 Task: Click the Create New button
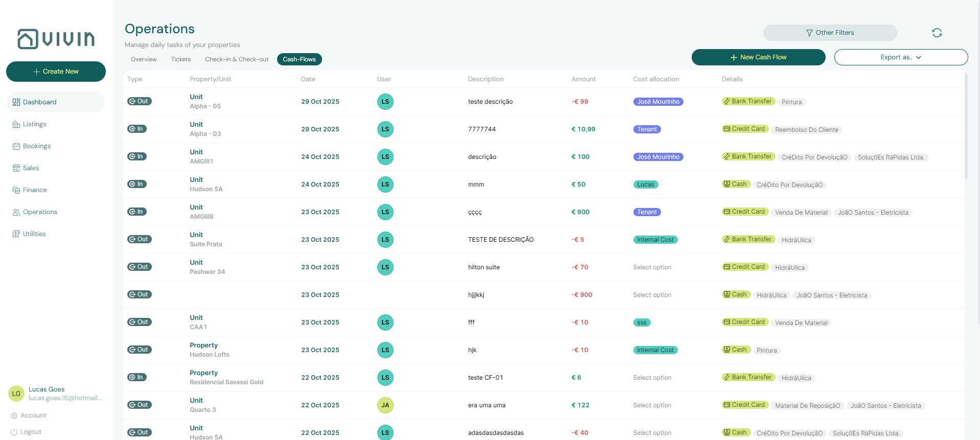[x=56, y=72]
